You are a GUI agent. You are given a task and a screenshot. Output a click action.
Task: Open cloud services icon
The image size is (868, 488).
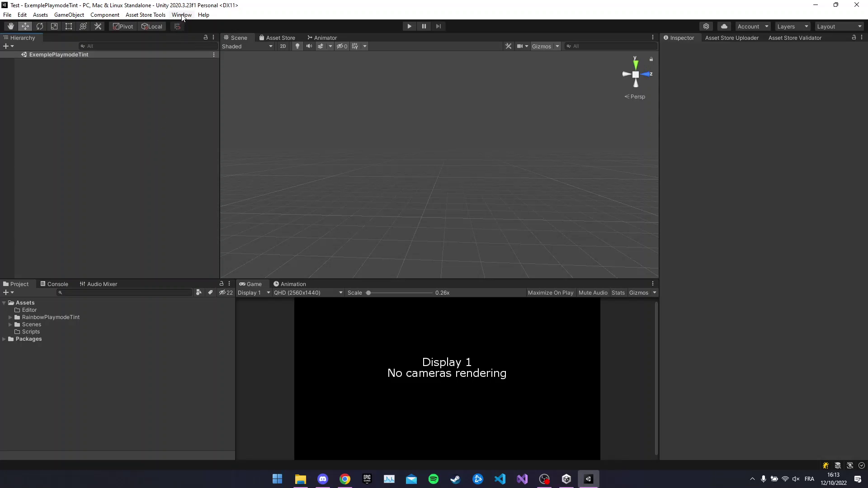(x=724, y=26)
